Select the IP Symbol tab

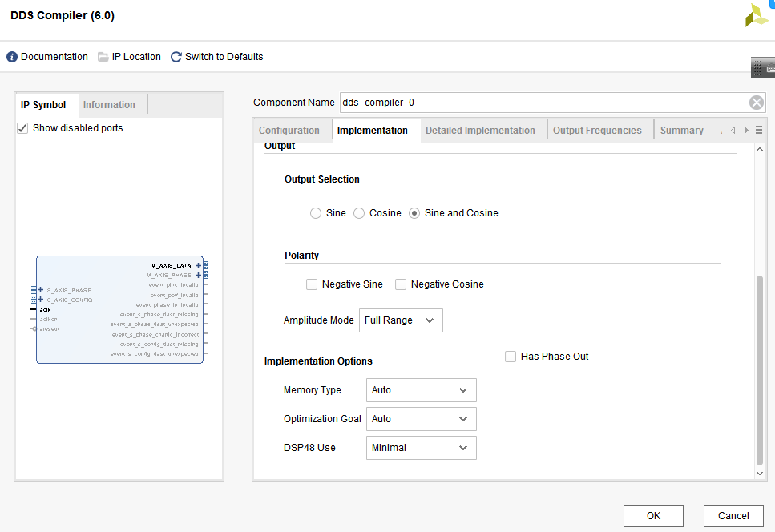pyautogui.click(x=43, y=105)
